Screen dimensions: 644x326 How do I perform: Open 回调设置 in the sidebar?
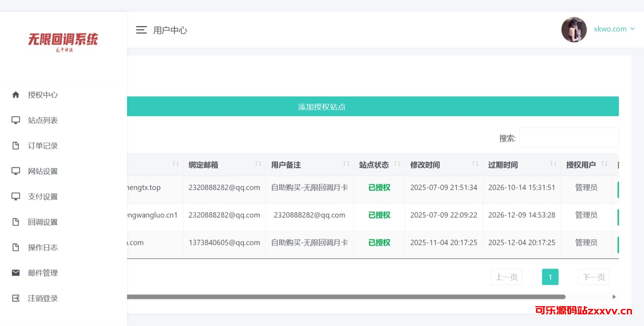(43, 222)
